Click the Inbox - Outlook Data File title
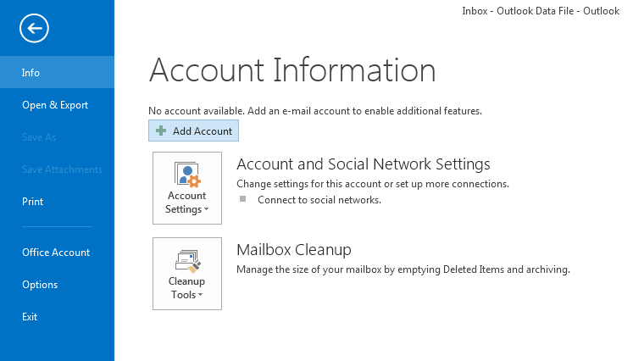 click(541, 11)
